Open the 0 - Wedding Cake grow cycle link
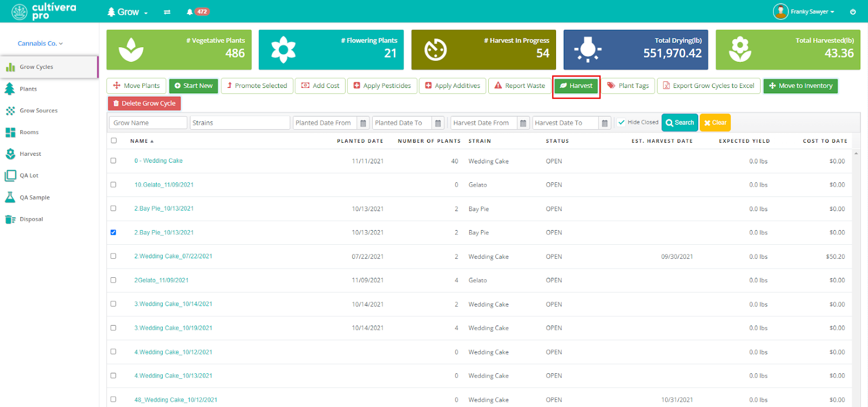The image size is (868, 407). [x=158, y=161]
